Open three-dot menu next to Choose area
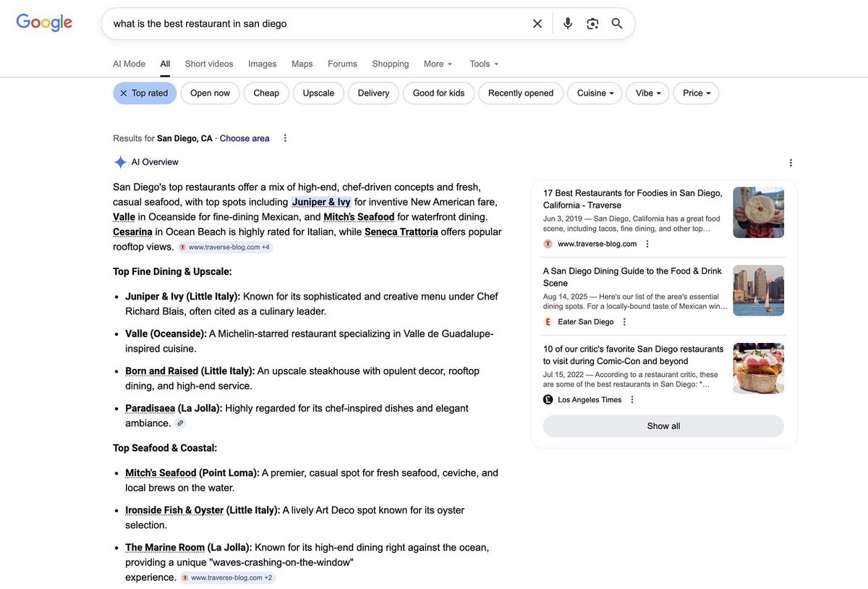 pyautogui.click(x=284, y=137)
